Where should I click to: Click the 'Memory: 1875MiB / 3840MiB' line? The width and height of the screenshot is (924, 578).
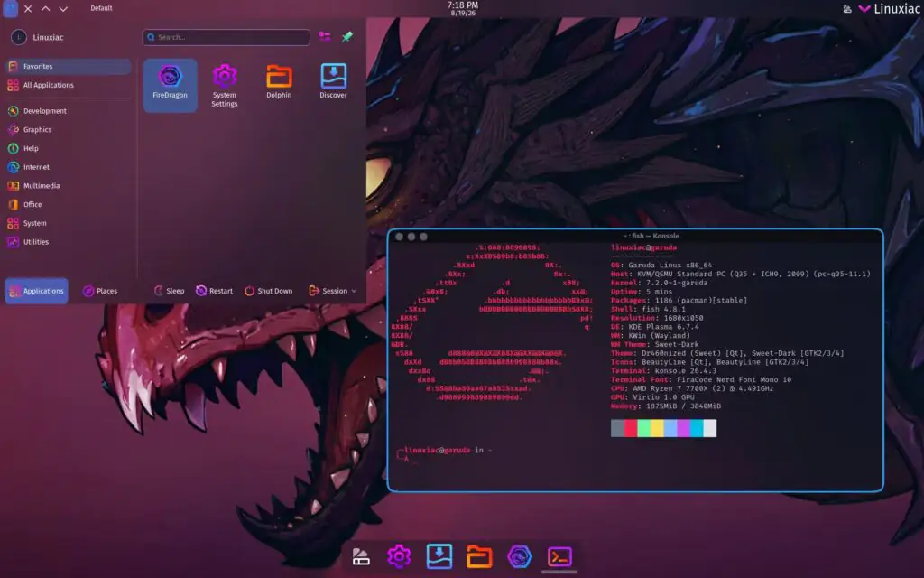665,406
